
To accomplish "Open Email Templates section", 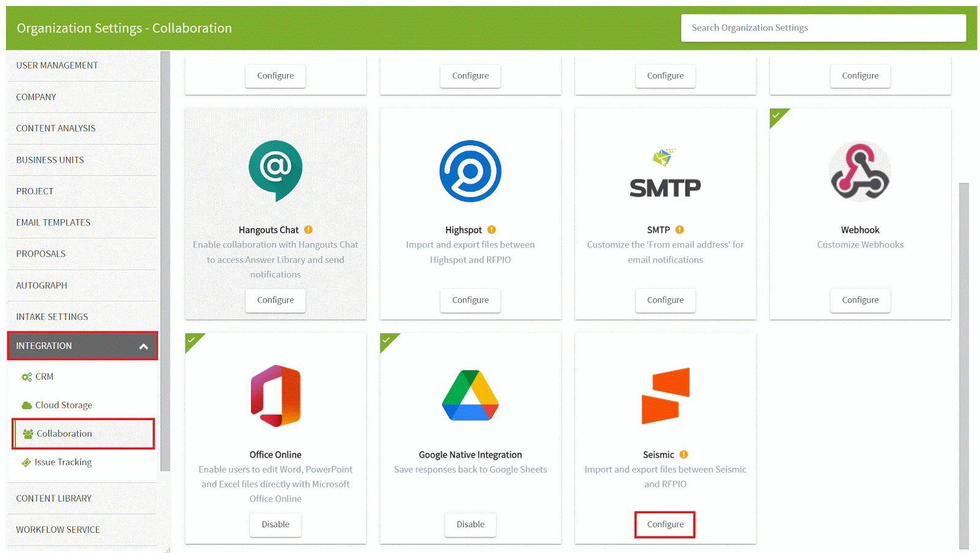I will [x=82, y=223].
